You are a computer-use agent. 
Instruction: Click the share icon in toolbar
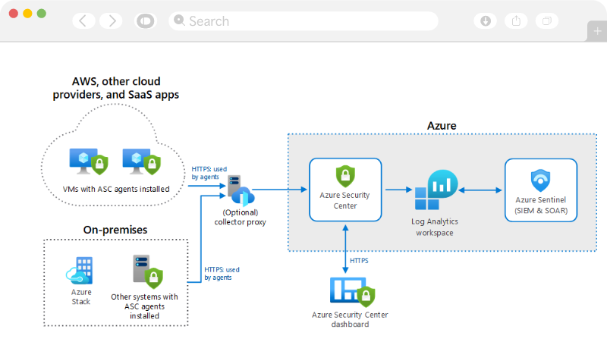516,20
